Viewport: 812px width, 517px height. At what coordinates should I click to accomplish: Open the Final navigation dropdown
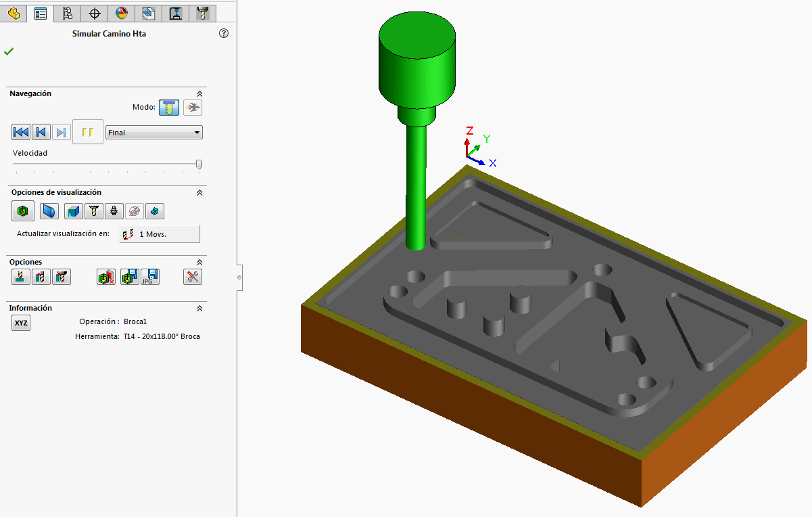click(153, 132)
